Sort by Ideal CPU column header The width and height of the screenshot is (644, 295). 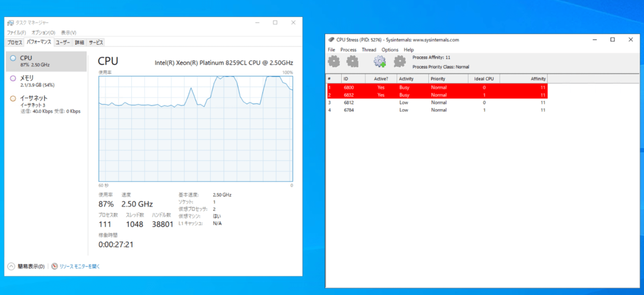(484, 79)
